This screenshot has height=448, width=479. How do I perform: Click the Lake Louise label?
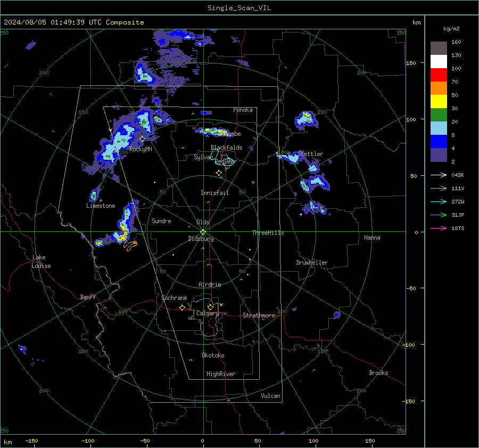41,262
